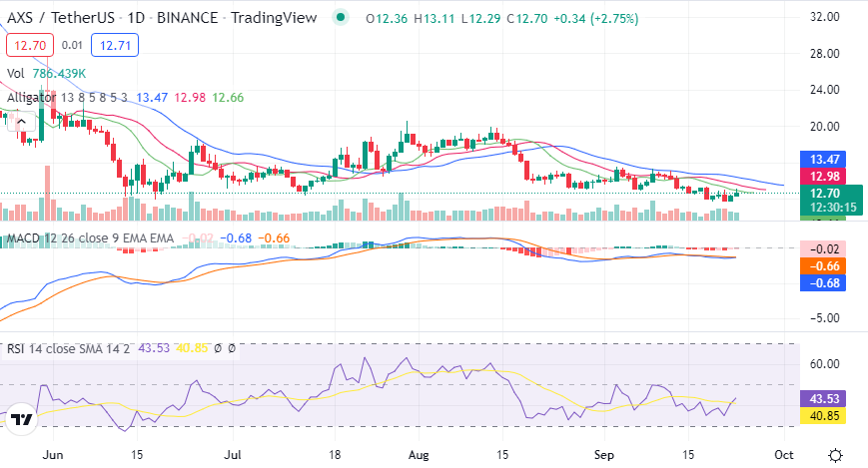Collapse the indicator legend arrow

coord(22,122)
